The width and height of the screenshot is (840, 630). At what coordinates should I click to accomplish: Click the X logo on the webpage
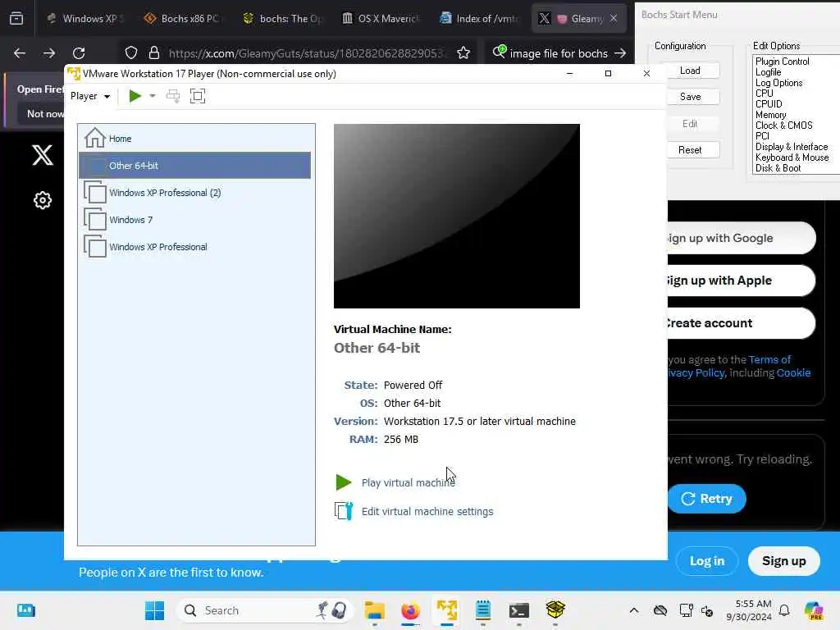pos(43,155)
